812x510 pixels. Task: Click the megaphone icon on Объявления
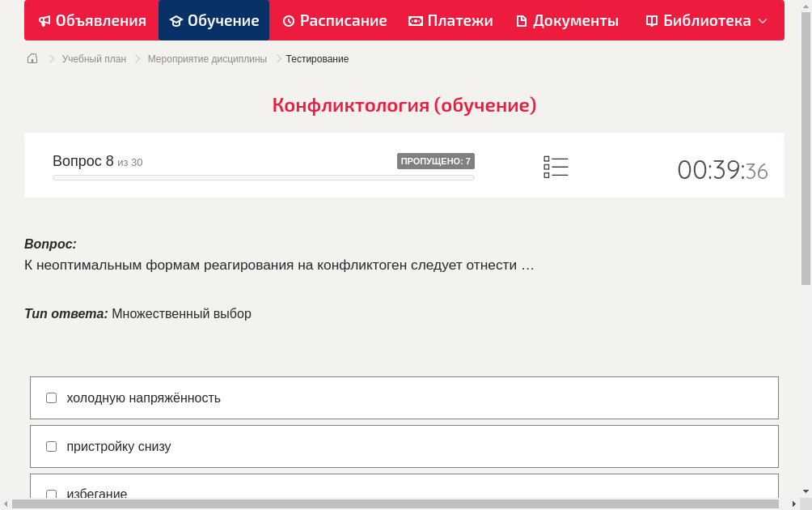coord(44,20)
